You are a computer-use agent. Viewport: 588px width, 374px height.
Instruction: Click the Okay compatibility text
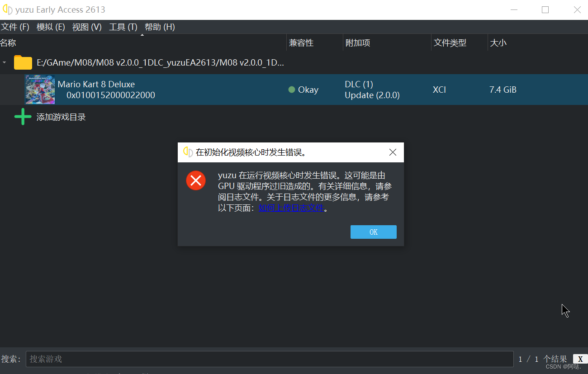(x=308, y=90)
